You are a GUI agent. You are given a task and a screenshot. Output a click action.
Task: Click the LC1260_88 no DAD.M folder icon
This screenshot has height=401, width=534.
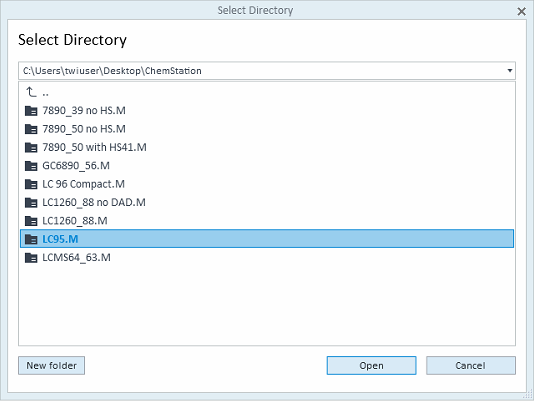(31, 203)
